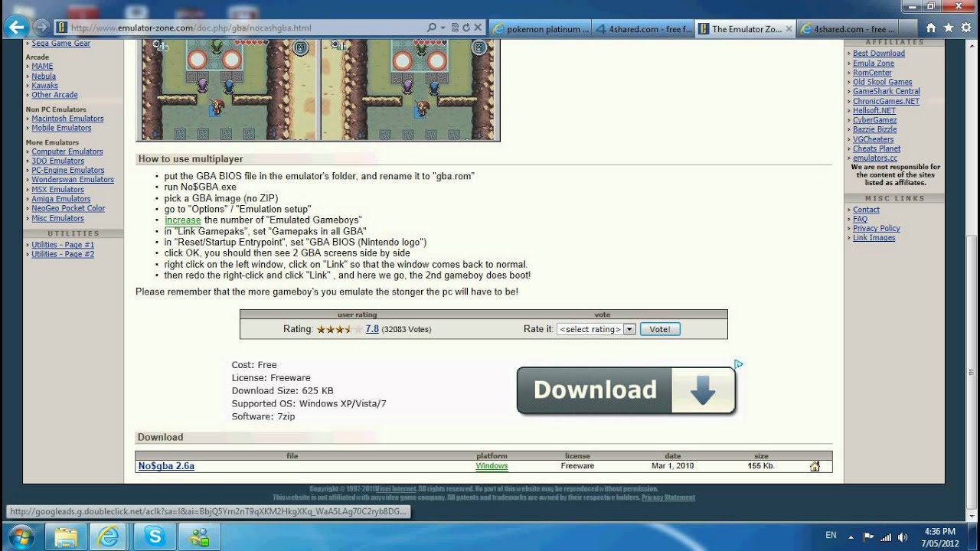The image size is (980, 551).
Task: Click the green increase link
Action: coord(182,220)
